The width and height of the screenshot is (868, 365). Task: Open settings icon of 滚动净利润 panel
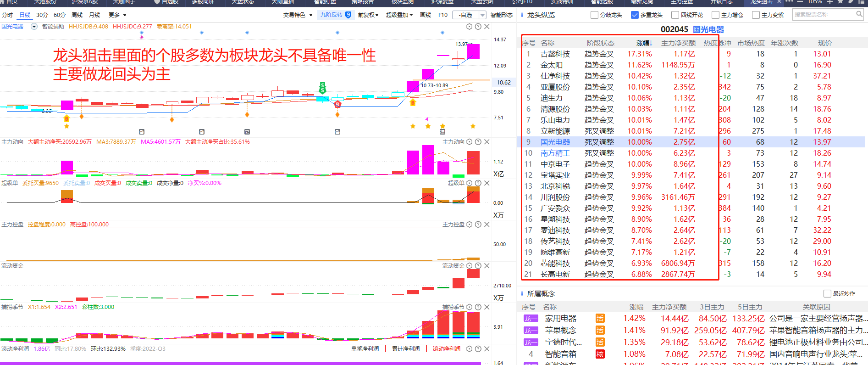(x=469, y=349)
